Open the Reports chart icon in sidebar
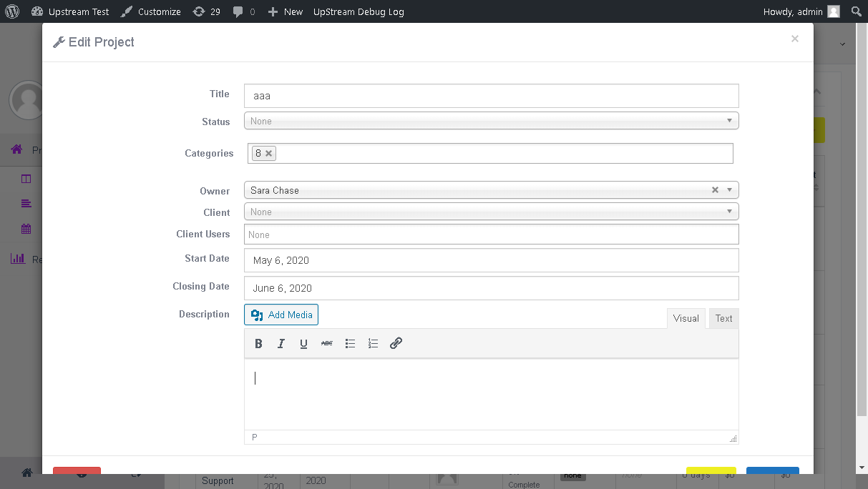Viewport: 868px width, 489px height. [x=18, y=259]
